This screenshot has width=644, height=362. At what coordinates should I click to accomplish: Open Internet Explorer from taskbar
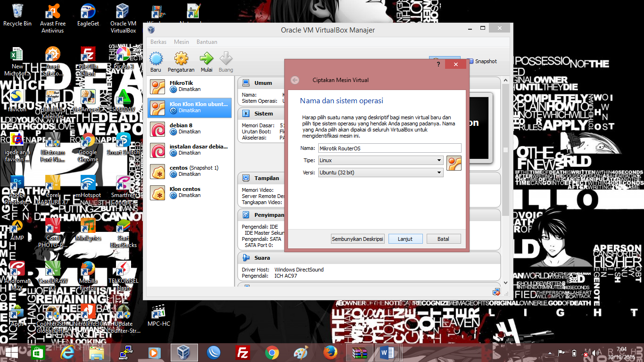[x=67, y=353]
